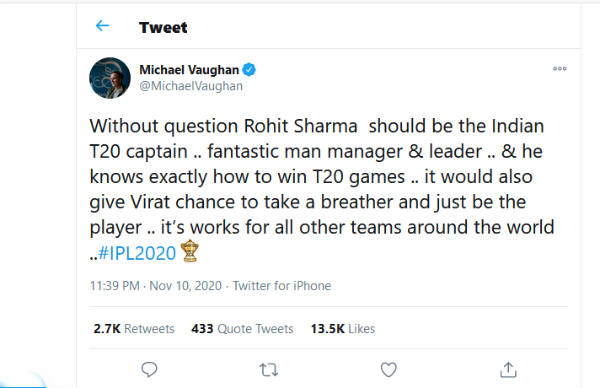
Task: Click the Tweet header title
Action: [163, 27]
